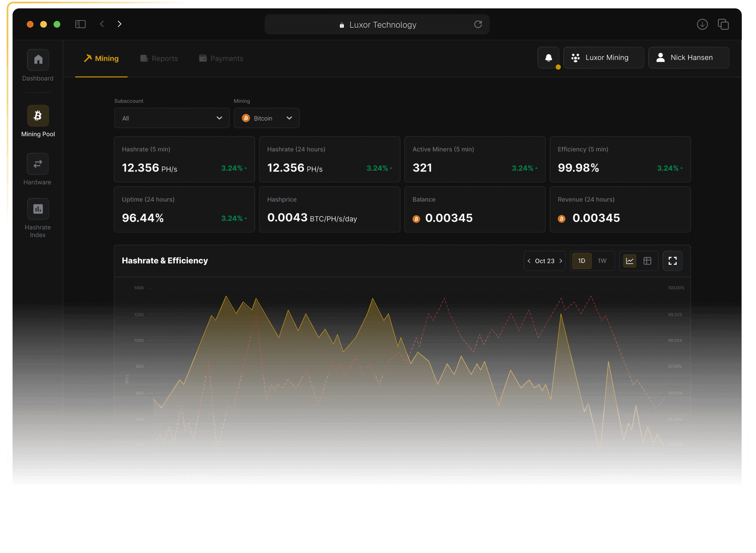756x553 pixels.
Task: Select Oct 23 in the date selector
Action: [544, 261]
